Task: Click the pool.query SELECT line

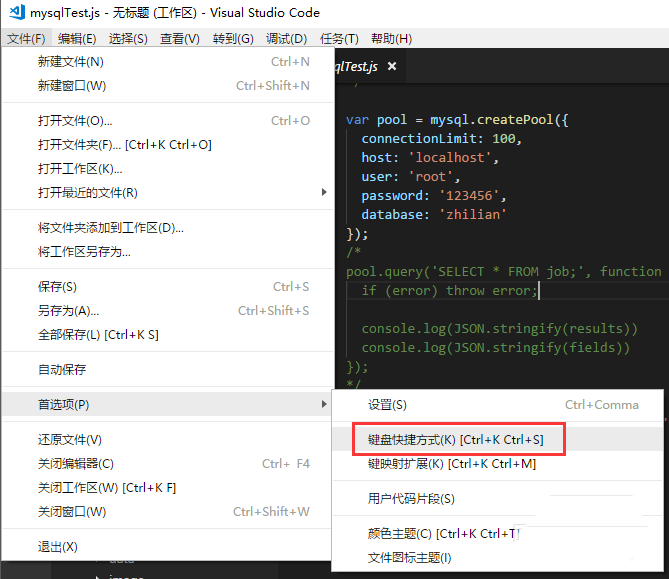Action: (504, 272)
